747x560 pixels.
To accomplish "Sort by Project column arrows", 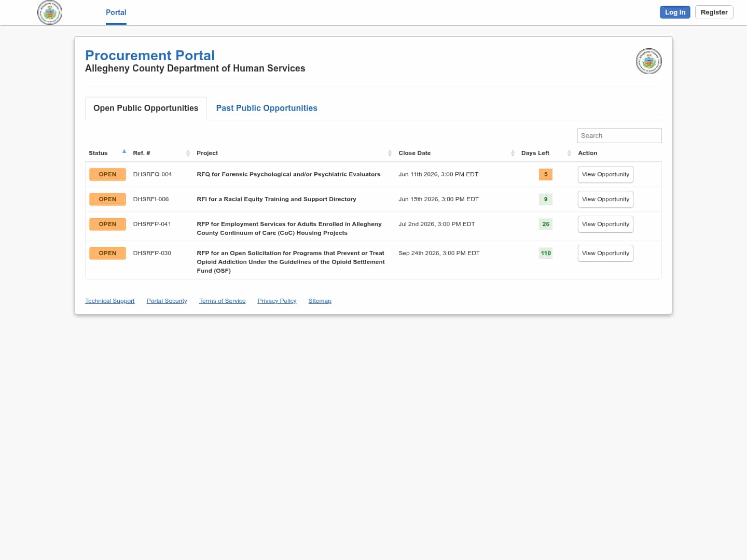I will (390, 153).
